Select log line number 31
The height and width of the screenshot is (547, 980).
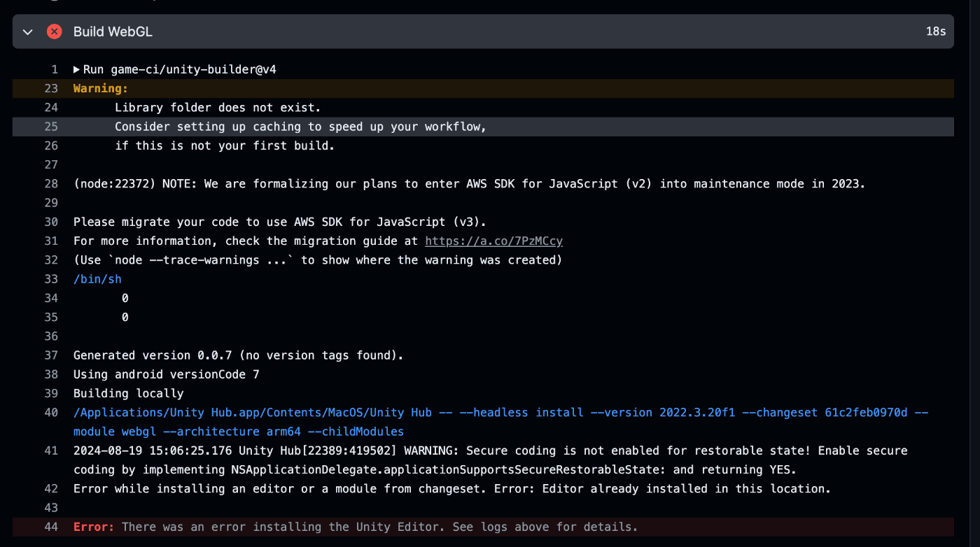tap(50, 241)
